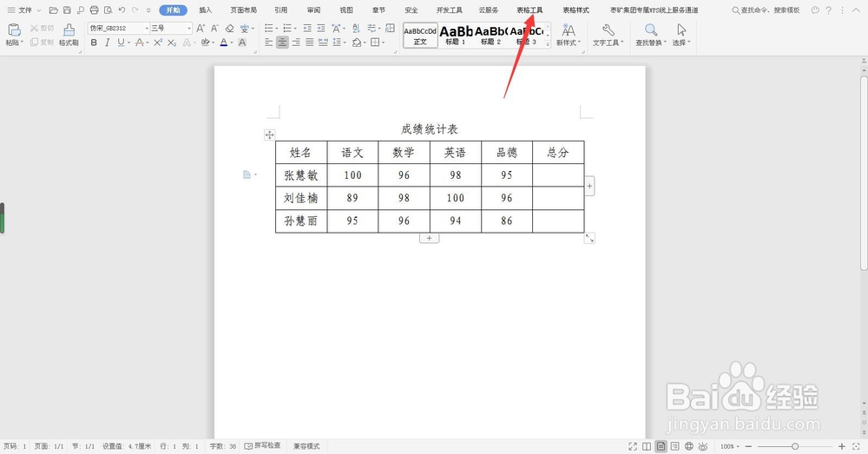
Task: Collapse the ribbon with the chevron
Action: coord(854,10)
